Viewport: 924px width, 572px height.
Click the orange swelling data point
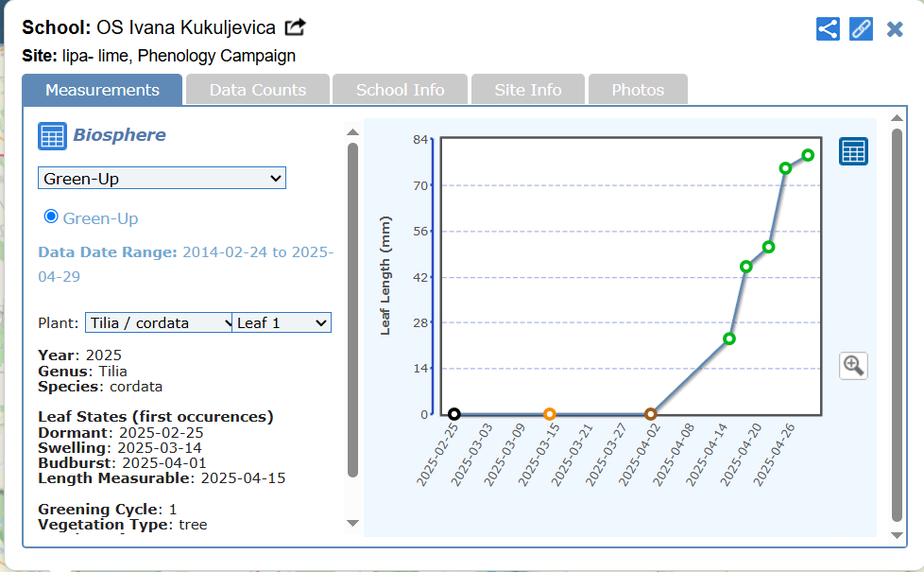[x=550, y=414]
